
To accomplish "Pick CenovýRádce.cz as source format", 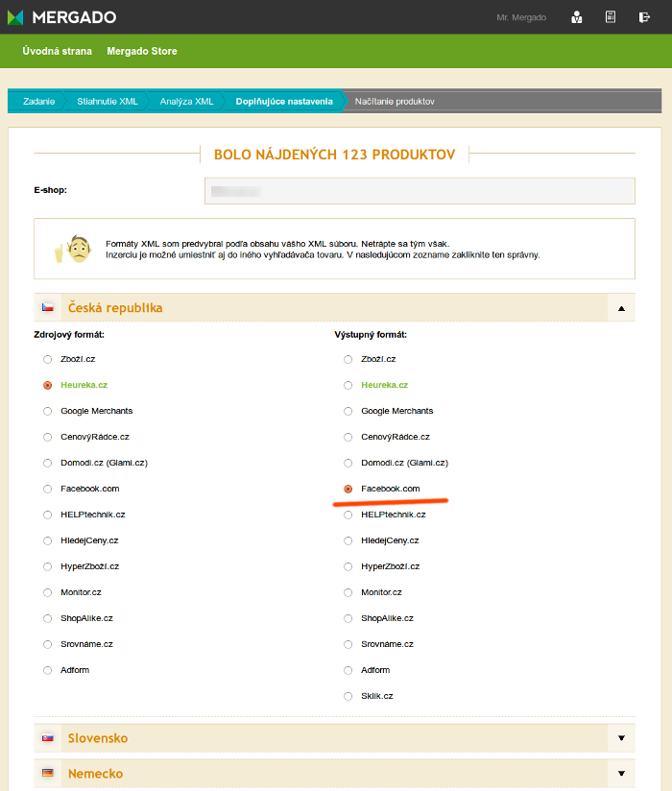I will [47, 437].
